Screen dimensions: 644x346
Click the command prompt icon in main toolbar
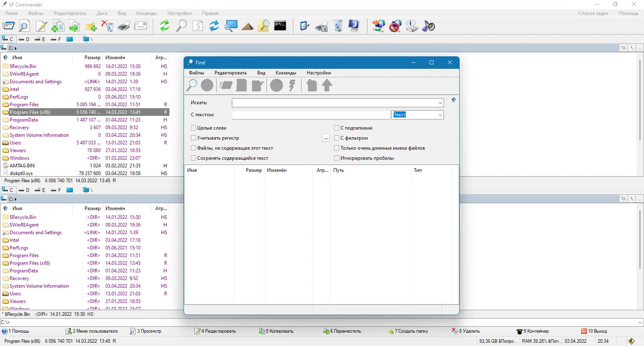click(280, 26)
